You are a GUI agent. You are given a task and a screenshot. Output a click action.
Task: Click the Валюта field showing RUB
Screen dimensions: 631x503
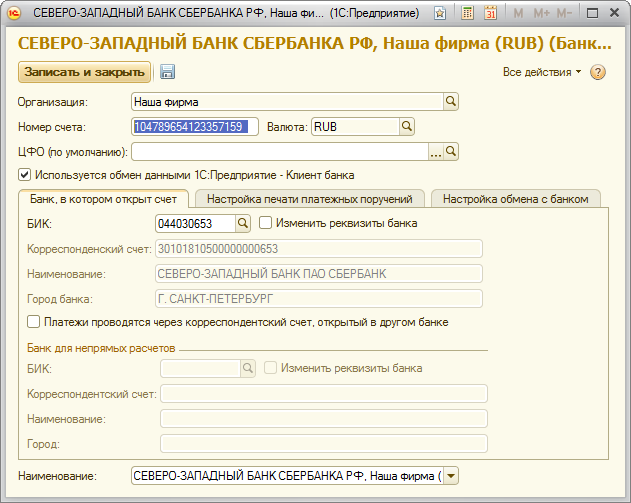tap(356, 127)
